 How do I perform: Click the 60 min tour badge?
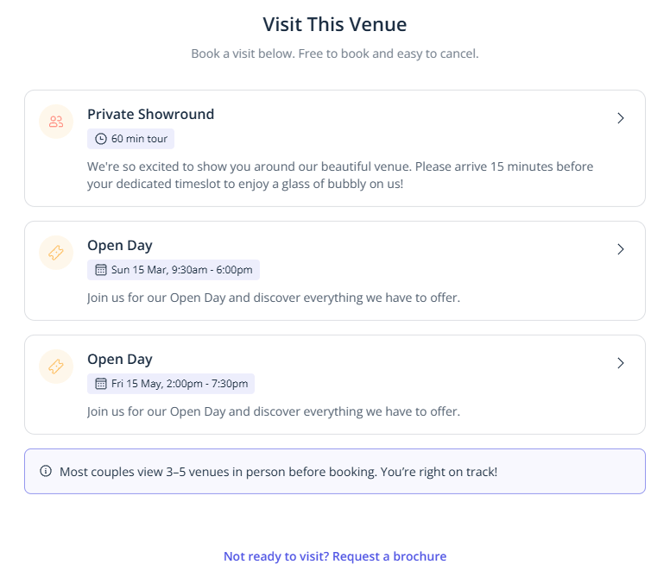click(131, 139)
